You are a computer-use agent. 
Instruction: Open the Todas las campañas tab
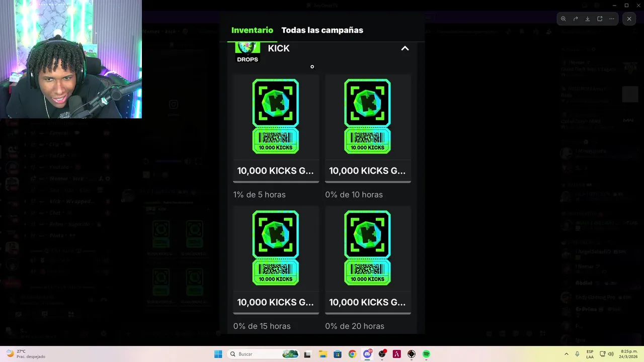[322, 30]
